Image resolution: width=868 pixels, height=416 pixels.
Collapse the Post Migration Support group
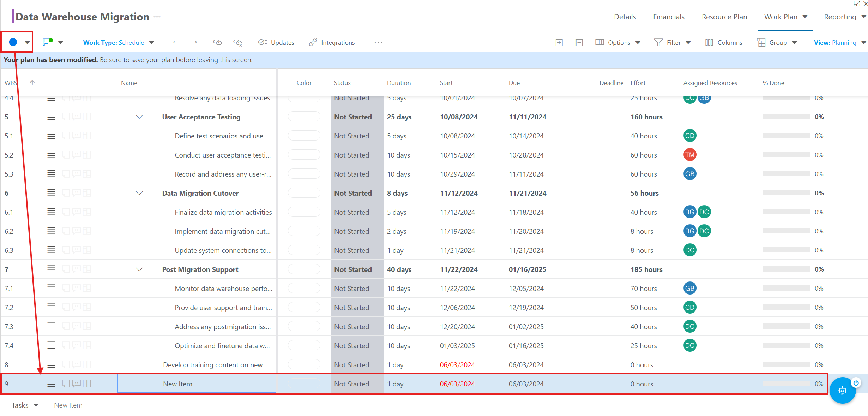point(139,269)
